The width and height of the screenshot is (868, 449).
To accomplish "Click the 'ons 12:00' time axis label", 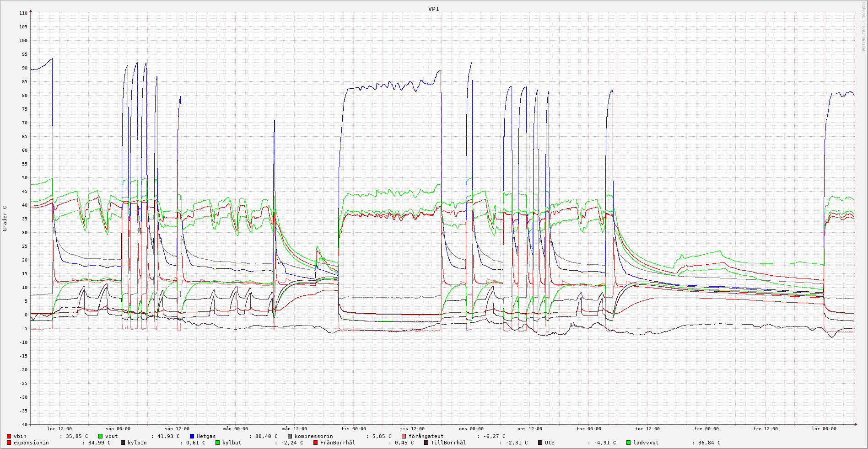I will (530, 429).
